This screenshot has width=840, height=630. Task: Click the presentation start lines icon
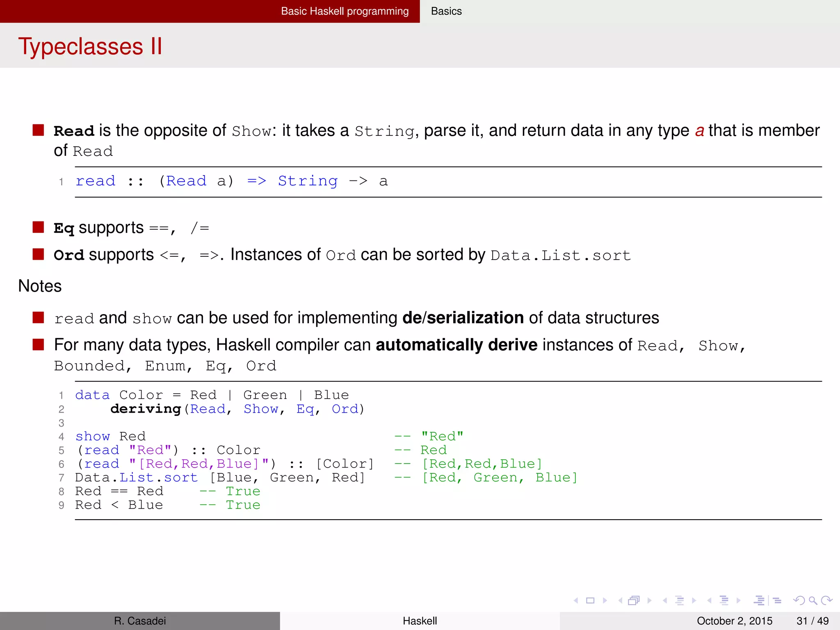pos(760,600)
